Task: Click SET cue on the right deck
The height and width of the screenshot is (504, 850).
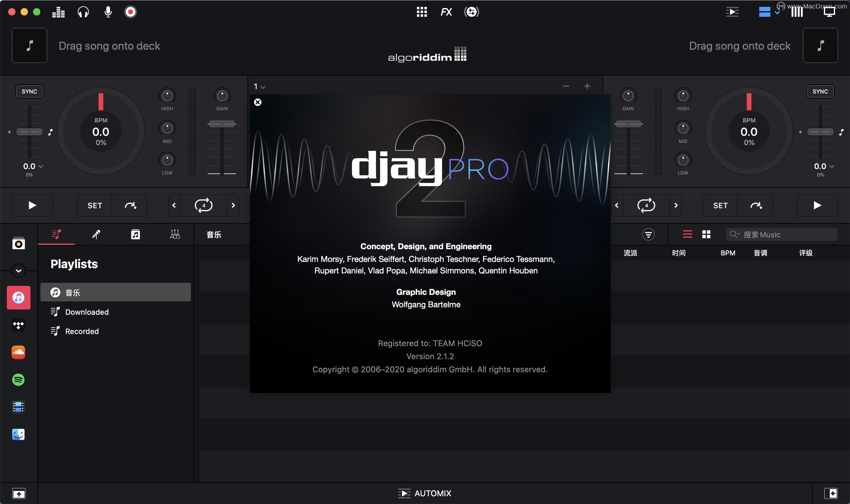Action: click(x=720, y=205)
